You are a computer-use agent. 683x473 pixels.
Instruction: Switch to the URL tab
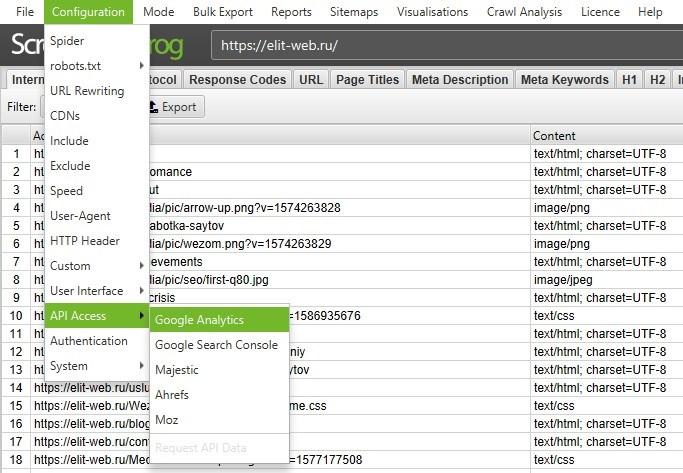(311, 80)
